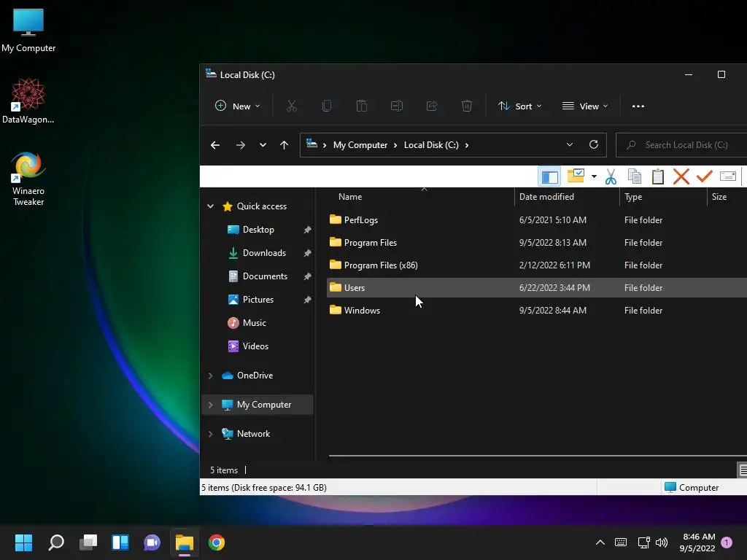747x560 pixels.
Task: Click the trash Delete icon in command bar
Action: 467,106
